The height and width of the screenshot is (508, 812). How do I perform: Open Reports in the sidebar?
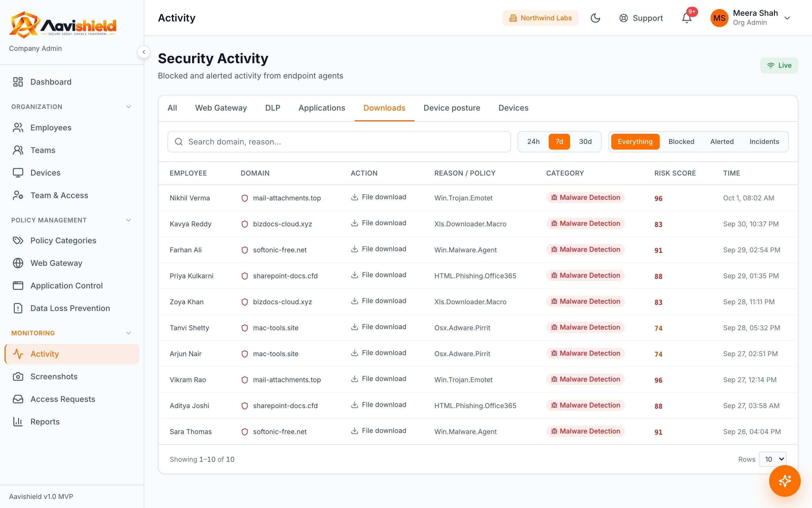pos(72,422)
